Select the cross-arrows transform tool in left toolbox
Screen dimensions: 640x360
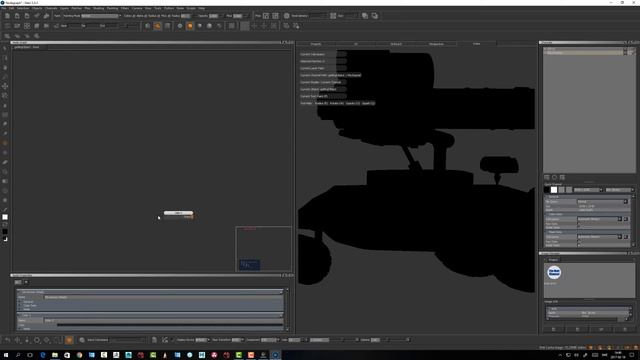click(5, 86)
